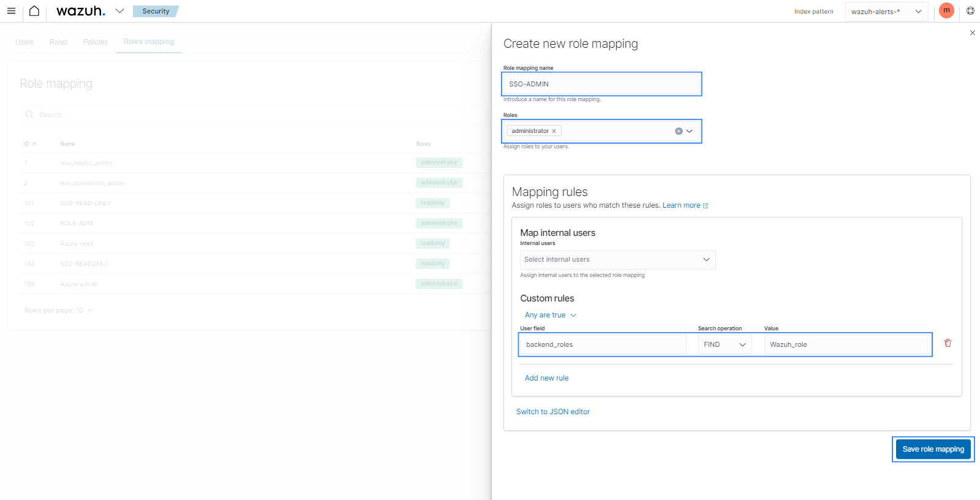This screenshot has width=980, height=500.
Task: Remove the administrator role tag
Action: (554, 131)
